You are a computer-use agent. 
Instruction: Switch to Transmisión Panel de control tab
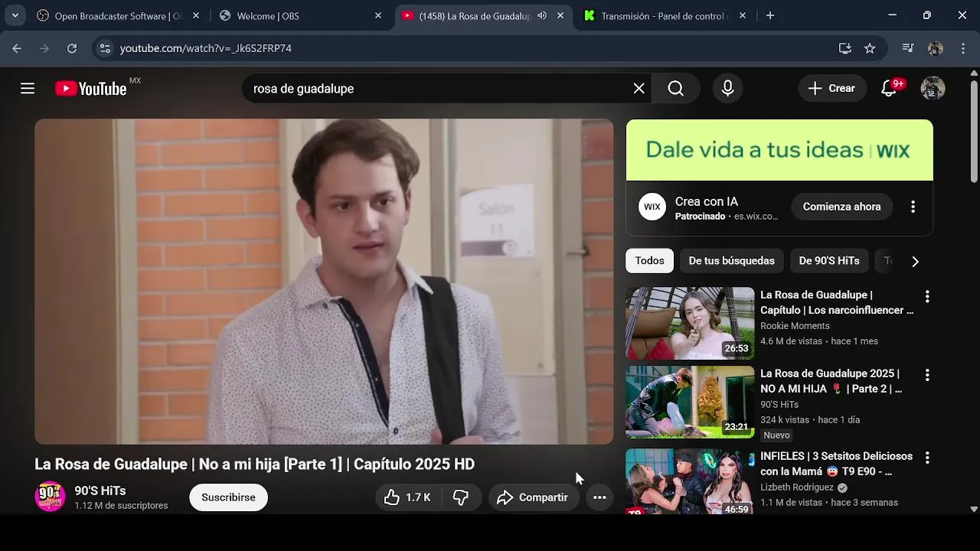pyautogui.click(x=665, y=15)
